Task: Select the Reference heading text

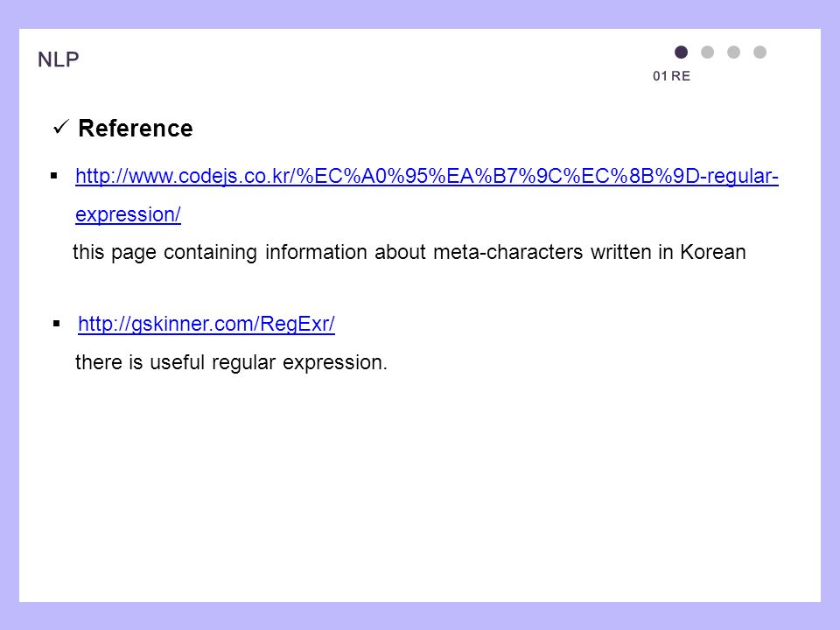Action: (135, 128)
